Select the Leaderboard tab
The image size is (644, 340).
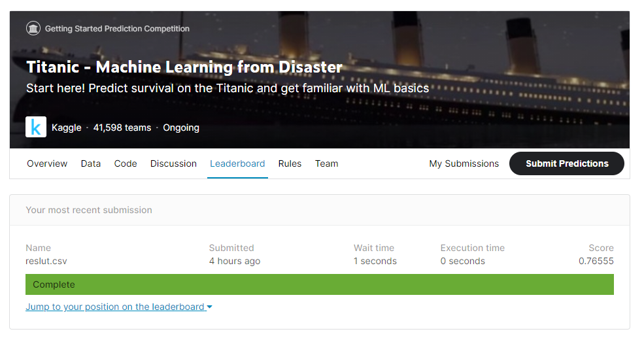pos(237,163)
